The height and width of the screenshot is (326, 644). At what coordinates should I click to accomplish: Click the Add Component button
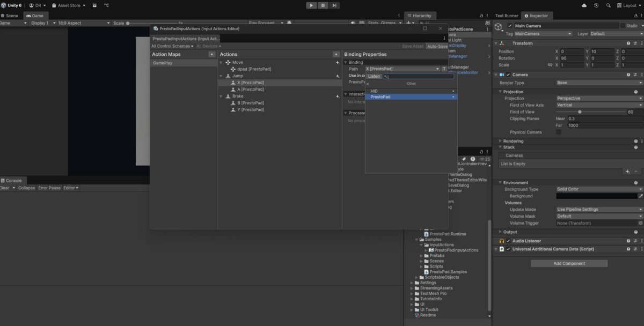click(569, 263)
